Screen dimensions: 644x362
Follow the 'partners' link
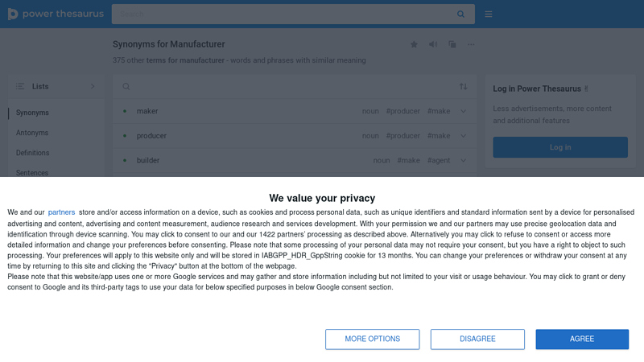click(61, 212)
